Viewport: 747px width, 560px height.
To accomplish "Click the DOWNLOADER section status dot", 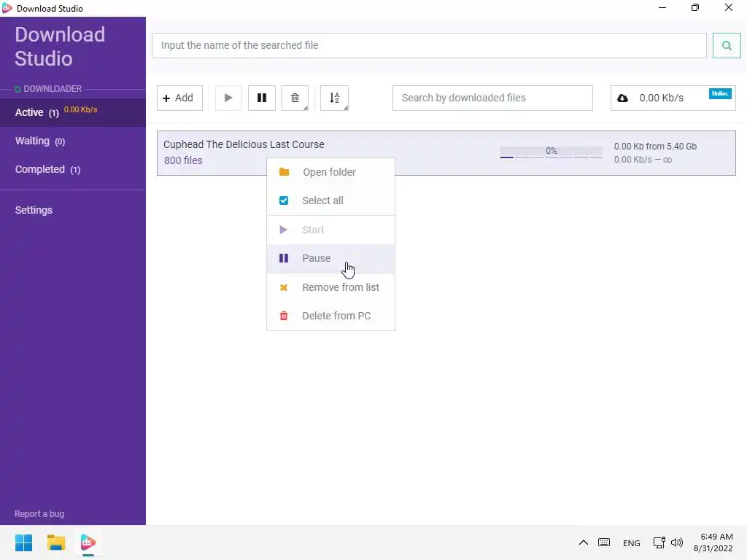I will coord(18,89).
